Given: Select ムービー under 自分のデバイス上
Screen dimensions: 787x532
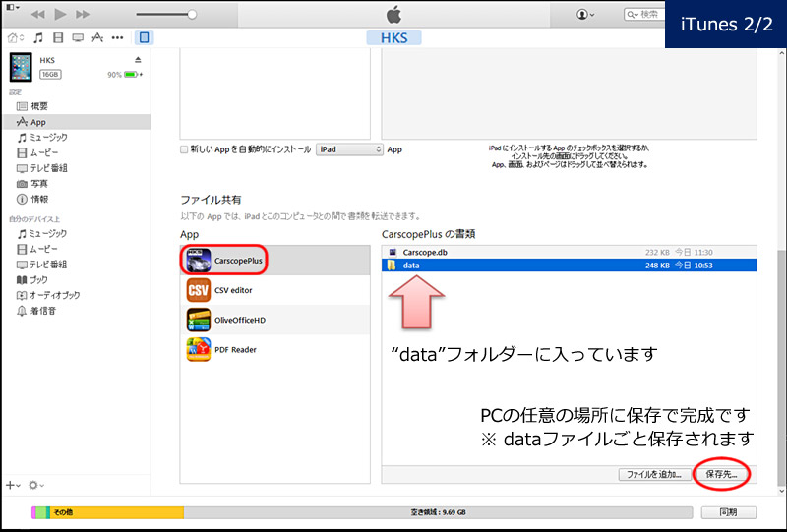Looking at the screenshot, I should click(38, 249).
